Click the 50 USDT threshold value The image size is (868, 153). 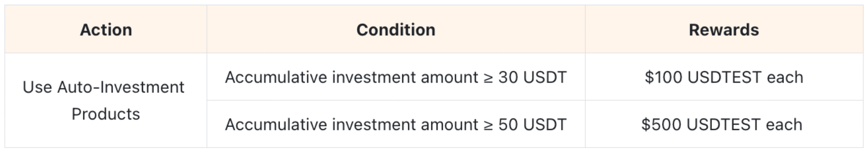[x=532, y=124]
